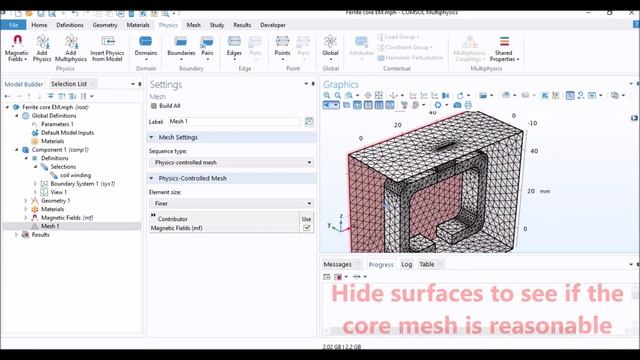Open the Edges physics menu

point(234,47)
